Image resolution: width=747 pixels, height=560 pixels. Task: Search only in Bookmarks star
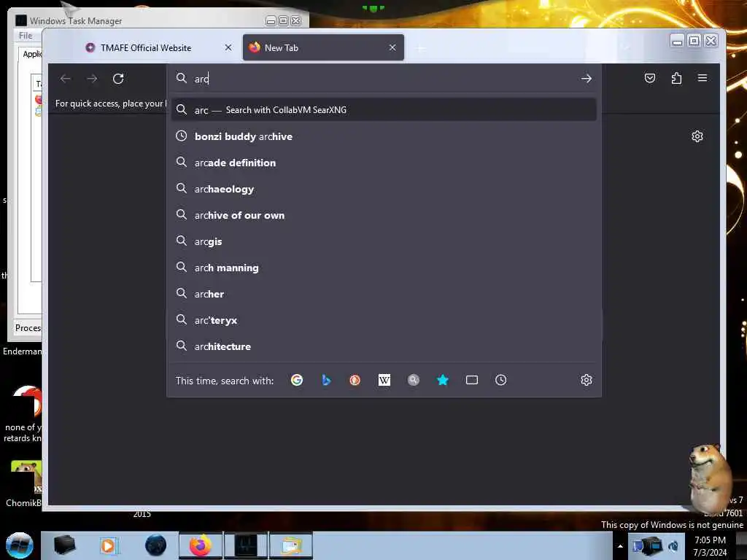[443, 380]
